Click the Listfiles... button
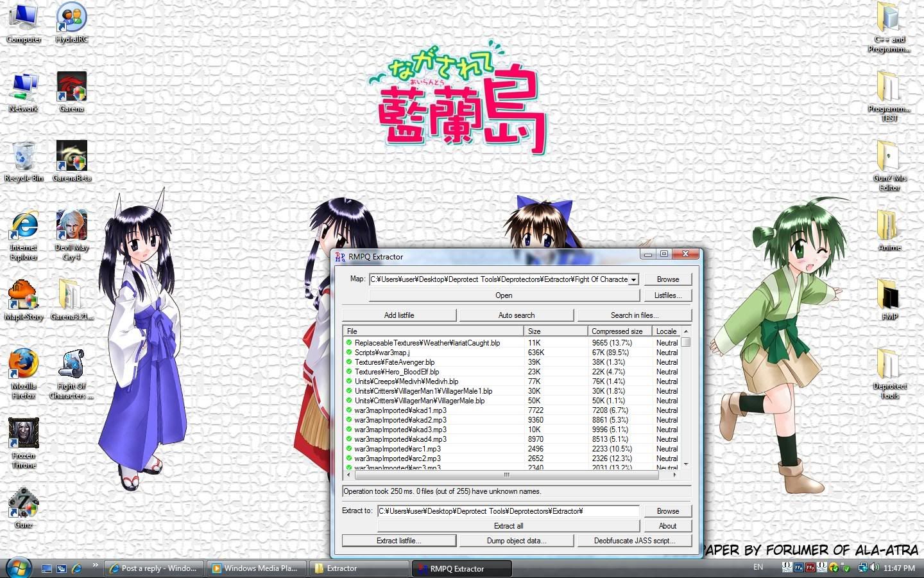The width and height of the screenshot is (924, 578). pyautogui.click(x=667, y=295)
